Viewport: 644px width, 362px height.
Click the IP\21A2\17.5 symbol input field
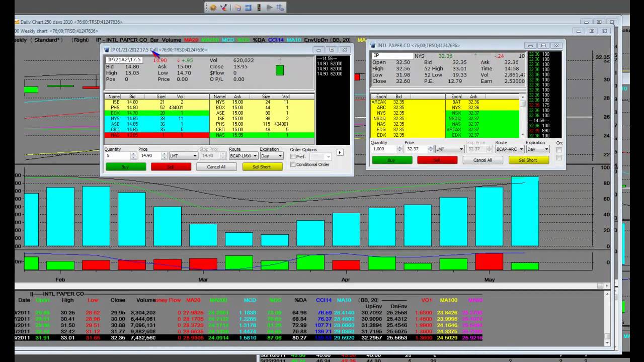pyautogui.click(x=124, y=60)
